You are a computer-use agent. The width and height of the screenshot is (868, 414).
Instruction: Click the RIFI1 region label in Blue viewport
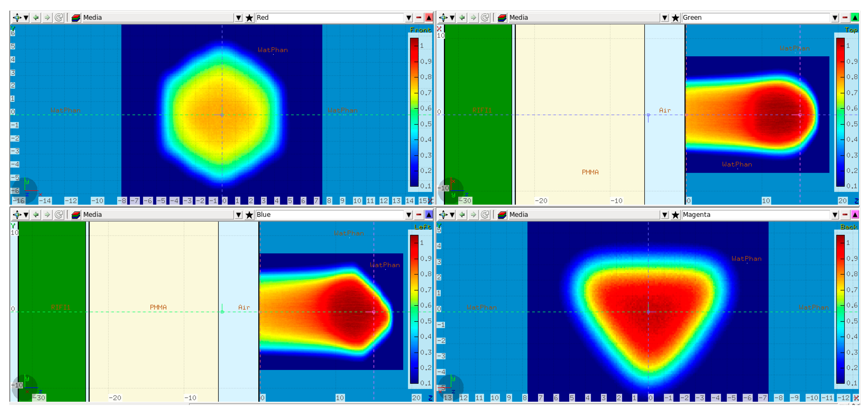point(61,307)
